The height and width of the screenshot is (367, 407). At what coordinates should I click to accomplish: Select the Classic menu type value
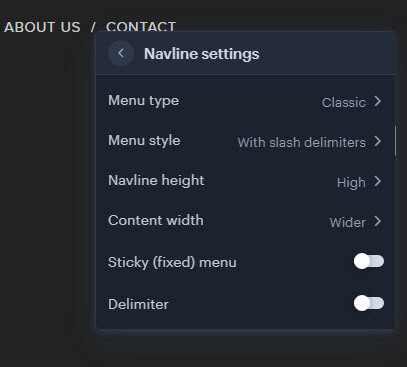[x=344, y=102]
